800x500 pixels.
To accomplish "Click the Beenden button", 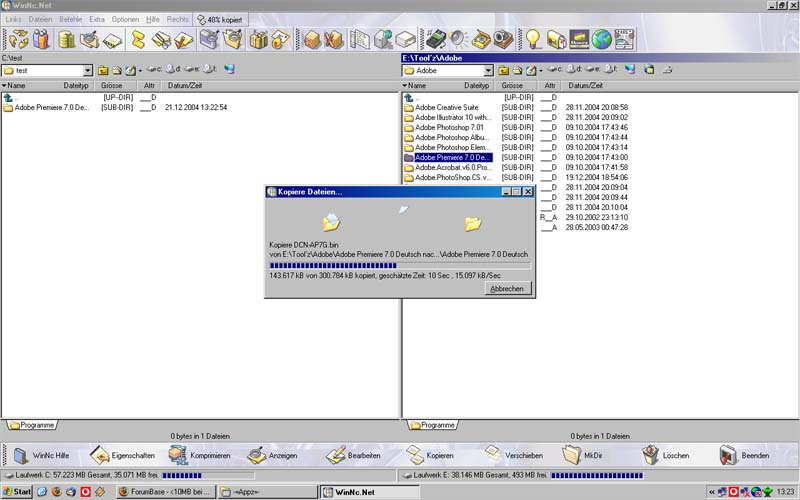I will [x=745, y=455].
